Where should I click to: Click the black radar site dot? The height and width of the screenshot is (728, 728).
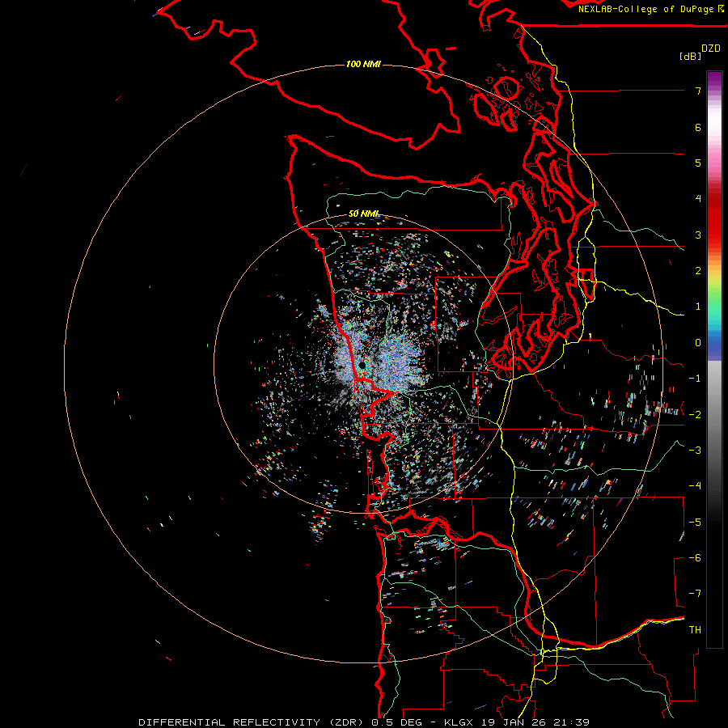tap(362, 366)
